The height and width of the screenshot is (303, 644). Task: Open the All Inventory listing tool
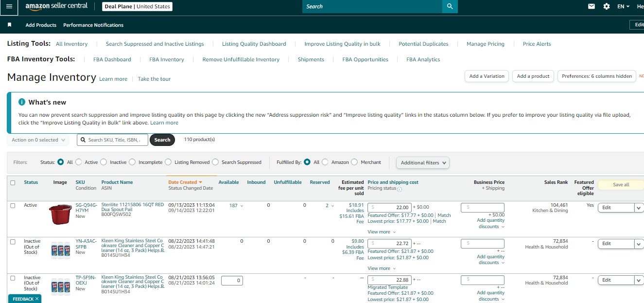coord(72,44)
